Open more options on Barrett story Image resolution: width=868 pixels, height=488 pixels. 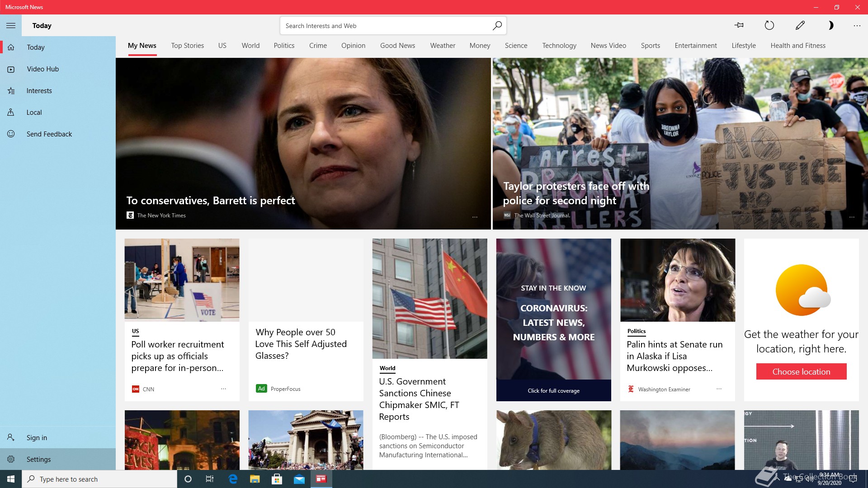click(x=475, y=217)
